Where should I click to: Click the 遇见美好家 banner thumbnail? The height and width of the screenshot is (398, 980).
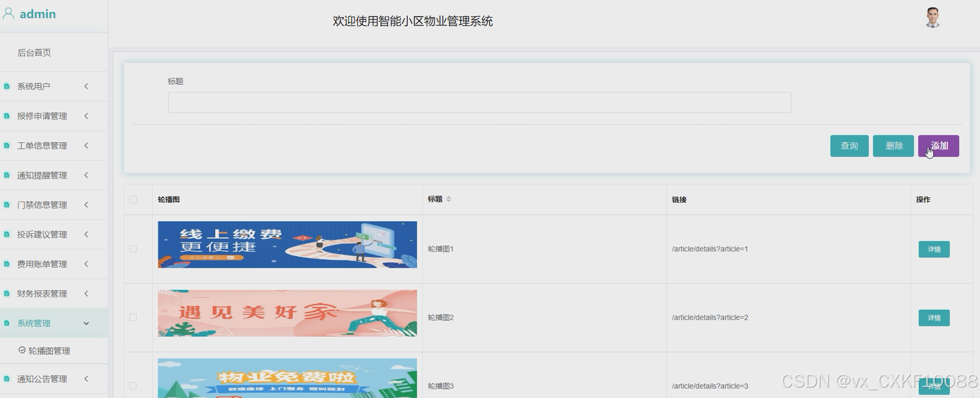[x=287, y=313]
